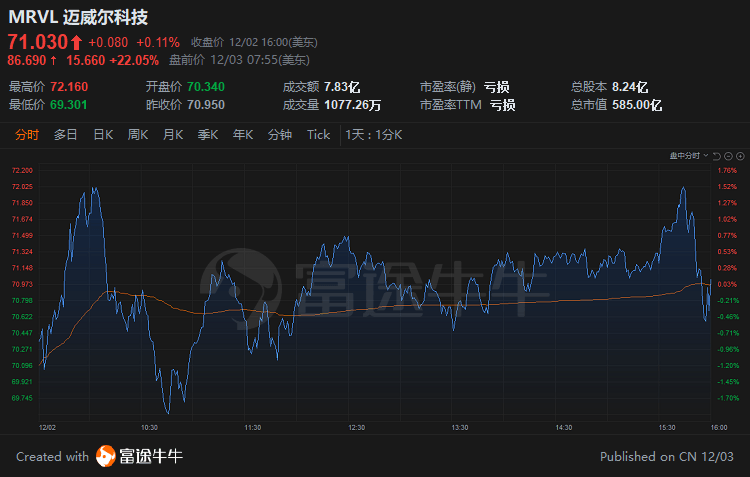Click the 总市值 value 585.00亿
This screenshot has height=477, width=750.
(x=637, y=105)
